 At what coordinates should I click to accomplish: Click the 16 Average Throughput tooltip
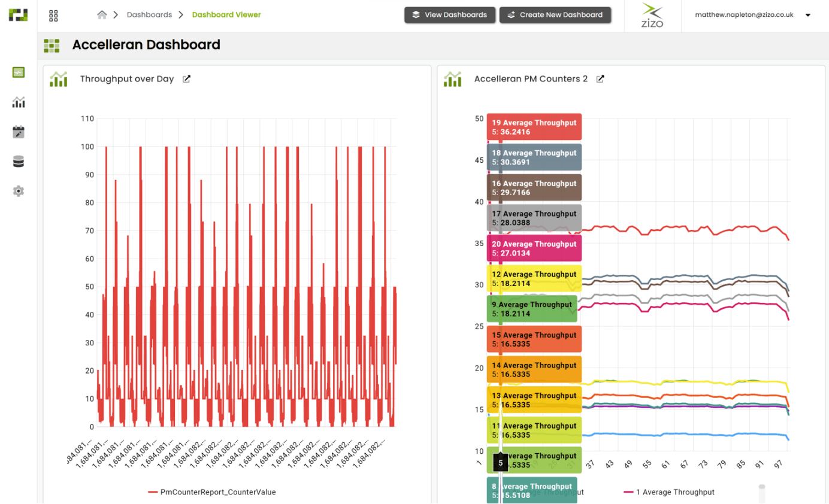click(x=534, y=188)
